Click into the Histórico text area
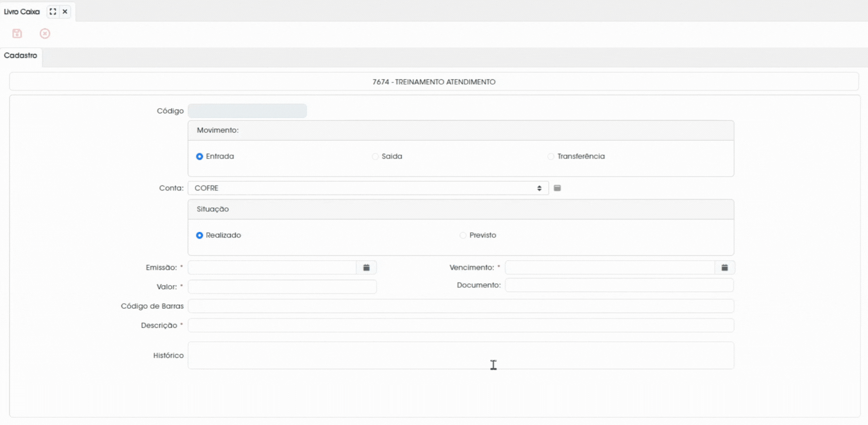 (461, 356)
